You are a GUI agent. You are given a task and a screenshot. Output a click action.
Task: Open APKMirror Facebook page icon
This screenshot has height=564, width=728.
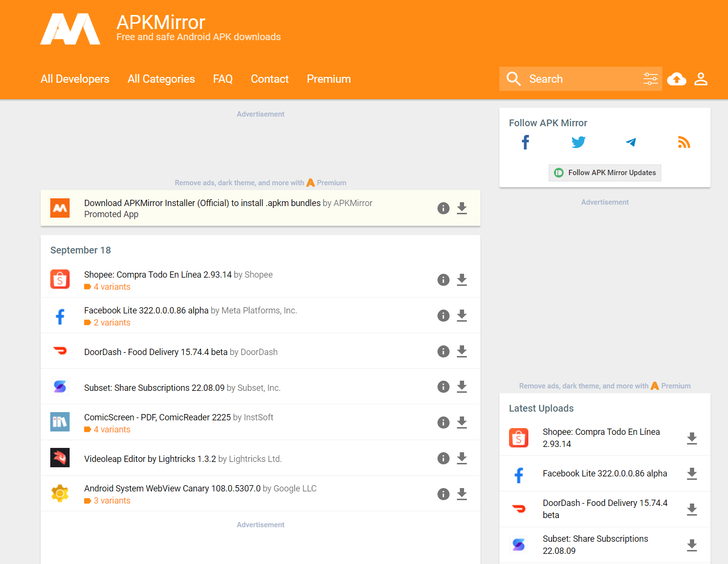tap(525, 142)
